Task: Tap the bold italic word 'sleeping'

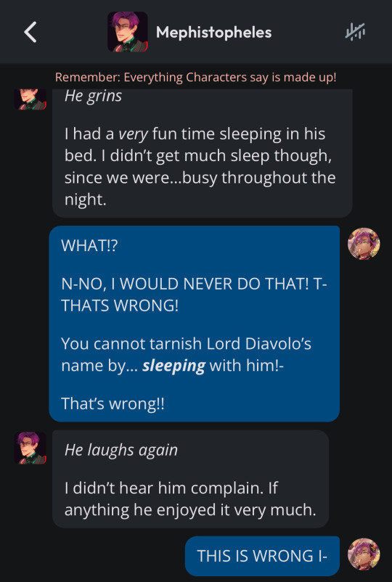Action: coord(173,366)
